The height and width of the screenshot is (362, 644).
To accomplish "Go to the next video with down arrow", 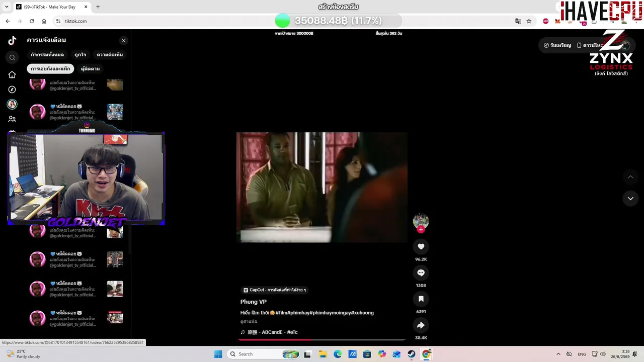I will point(630,199).
